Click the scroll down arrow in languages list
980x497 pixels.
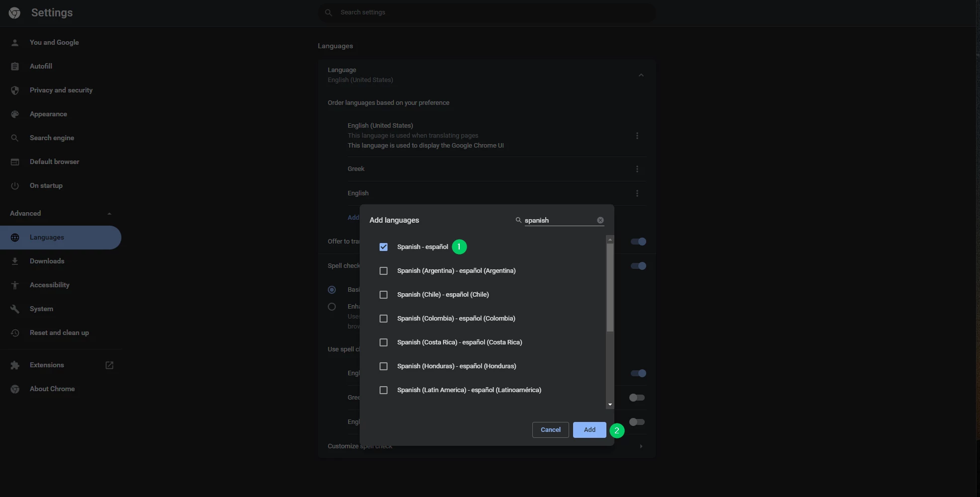point(610,405)
